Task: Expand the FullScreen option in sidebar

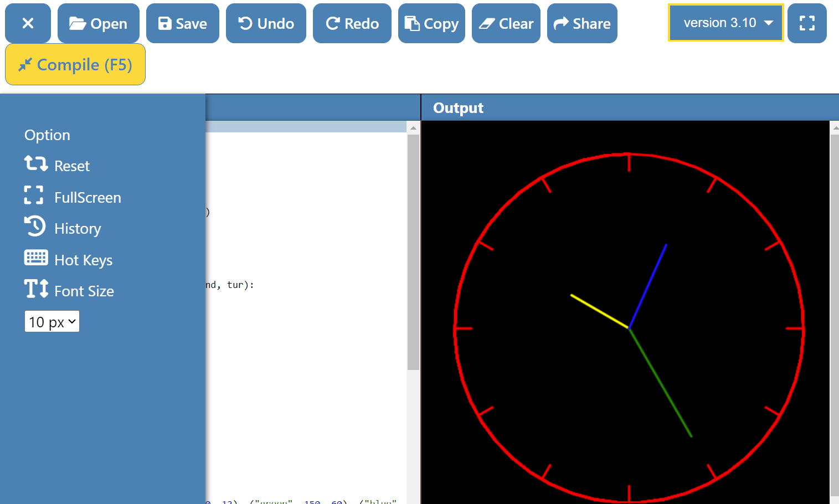Action: pyautogui.click(x=87, y=197)
